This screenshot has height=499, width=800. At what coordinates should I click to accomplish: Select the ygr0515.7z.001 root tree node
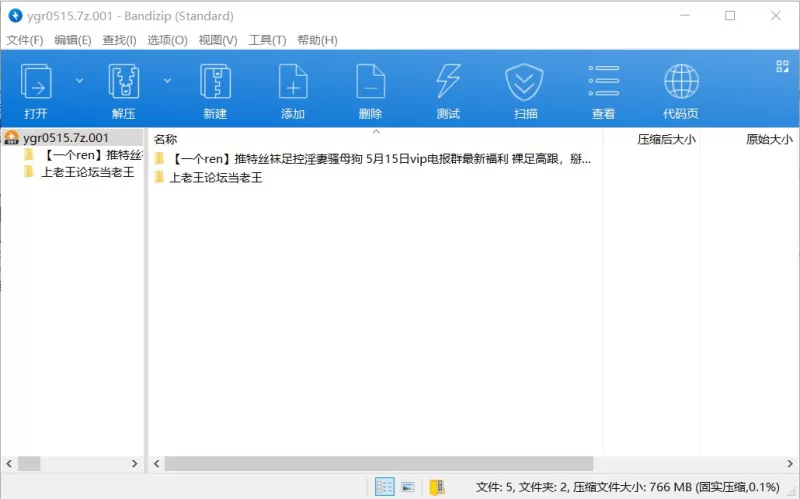pyautogui.click(x=65, y=138)
